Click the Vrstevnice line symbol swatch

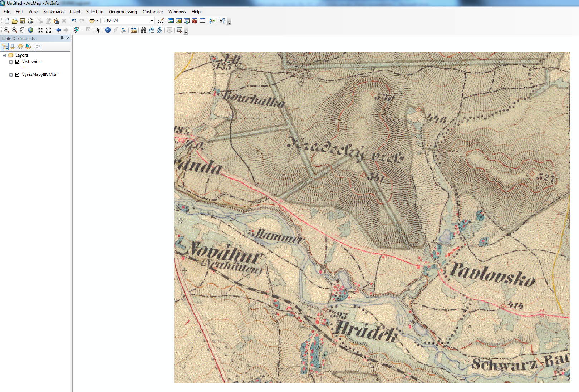coord(23,68)
